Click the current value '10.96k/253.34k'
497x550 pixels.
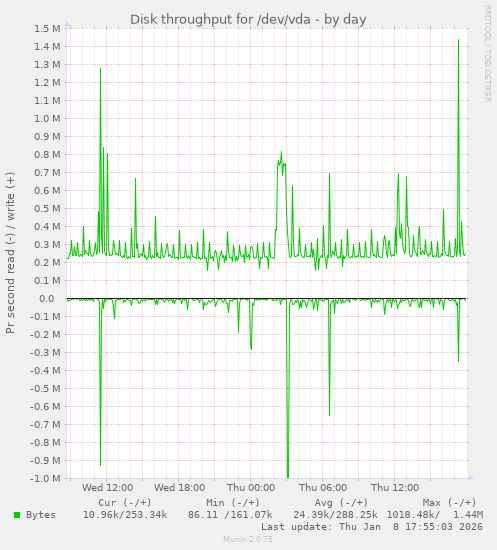click(125, 515)
